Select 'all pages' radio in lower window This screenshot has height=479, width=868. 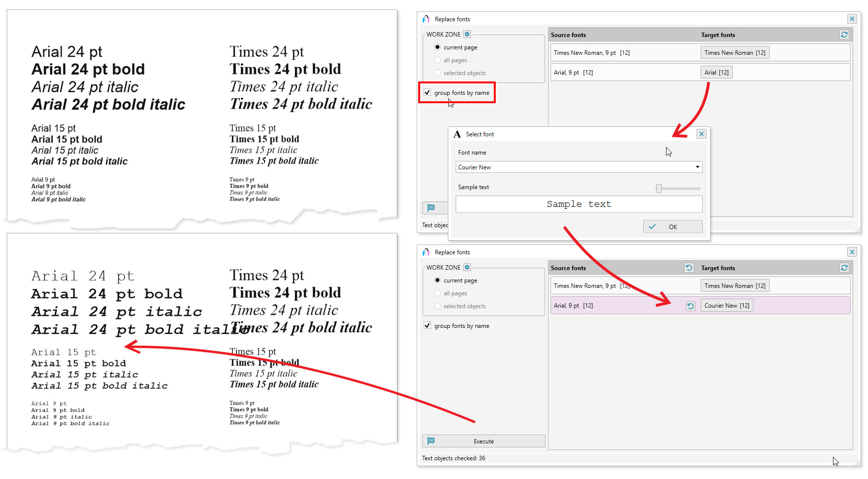coord(437,293)
